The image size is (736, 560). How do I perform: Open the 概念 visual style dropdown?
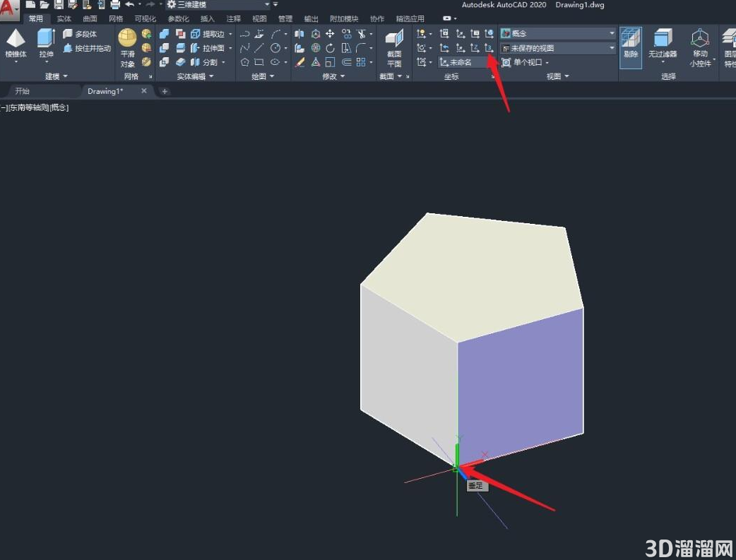click(557, 33)
